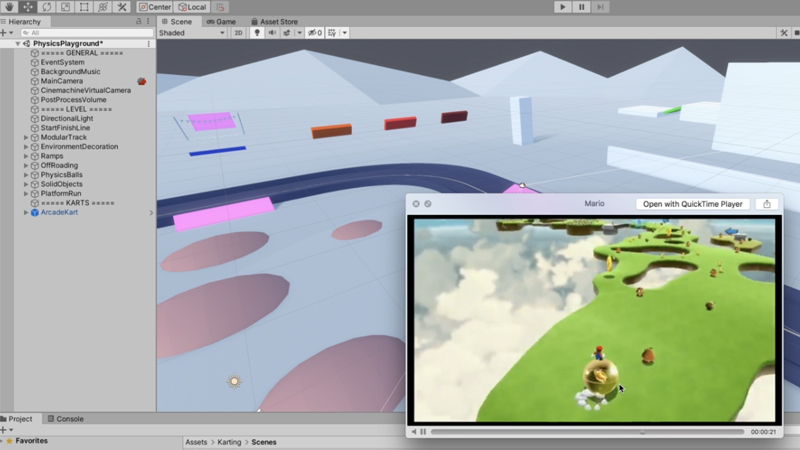The image size is (800, 450).
Task: Toggle scene grid visibility
Action: click(x=332, y=33)
